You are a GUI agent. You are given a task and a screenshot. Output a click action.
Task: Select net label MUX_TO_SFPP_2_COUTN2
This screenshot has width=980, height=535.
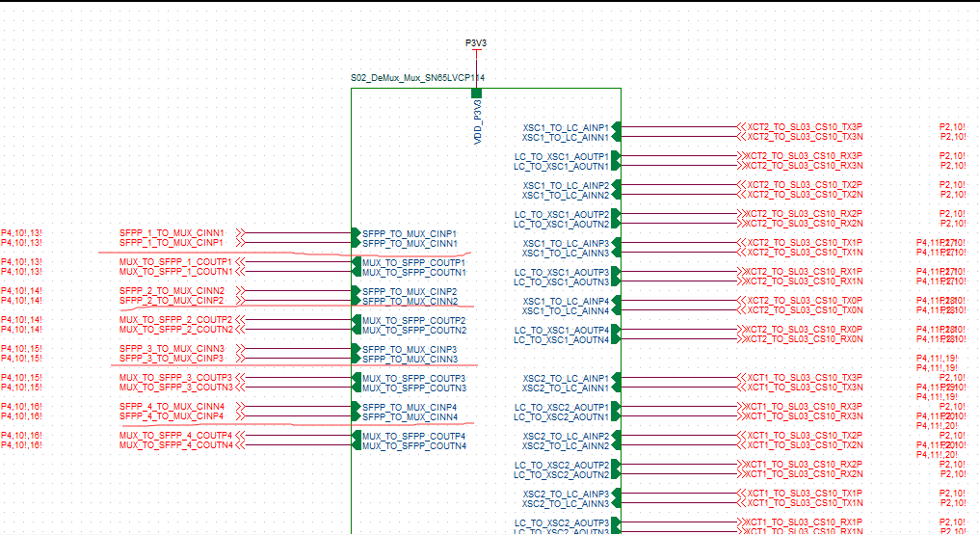175,330
